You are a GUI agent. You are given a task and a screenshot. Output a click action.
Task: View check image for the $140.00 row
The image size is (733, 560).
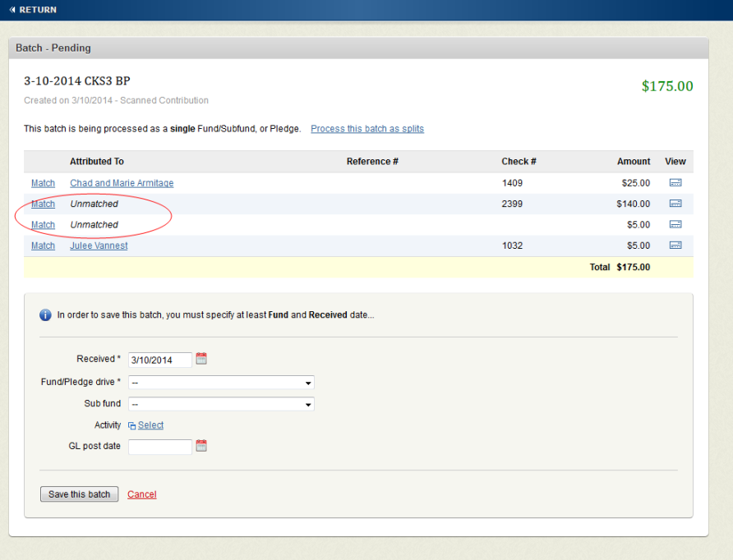675,203
